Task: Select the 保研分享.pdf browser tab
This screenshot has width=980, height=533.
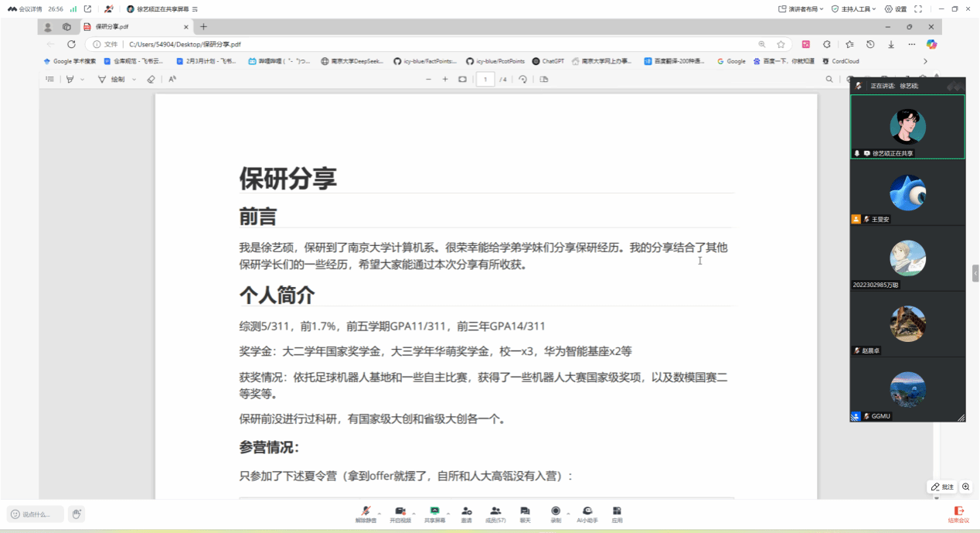Action: point(112,27)
